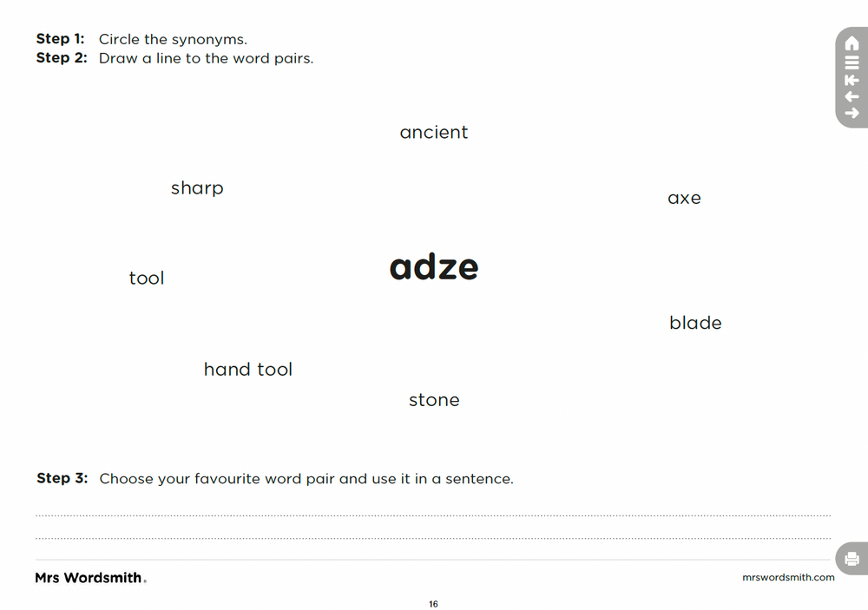Go to previous page left arrow
This screenshot has height=610, width=868.
pyautogui.click(x=852, y=97)
